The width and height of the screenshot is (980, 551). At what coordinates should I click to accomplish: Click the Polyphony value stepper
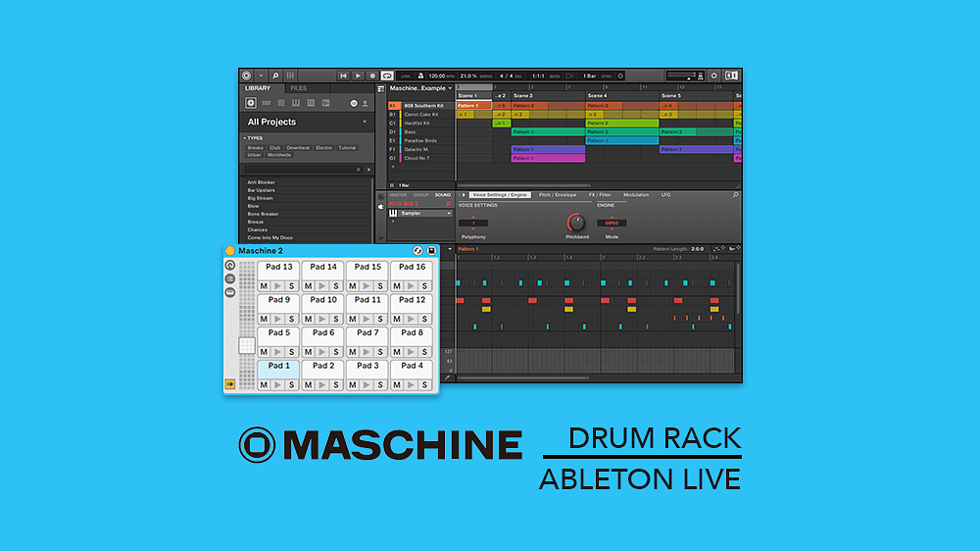click(x=473, y=223)
